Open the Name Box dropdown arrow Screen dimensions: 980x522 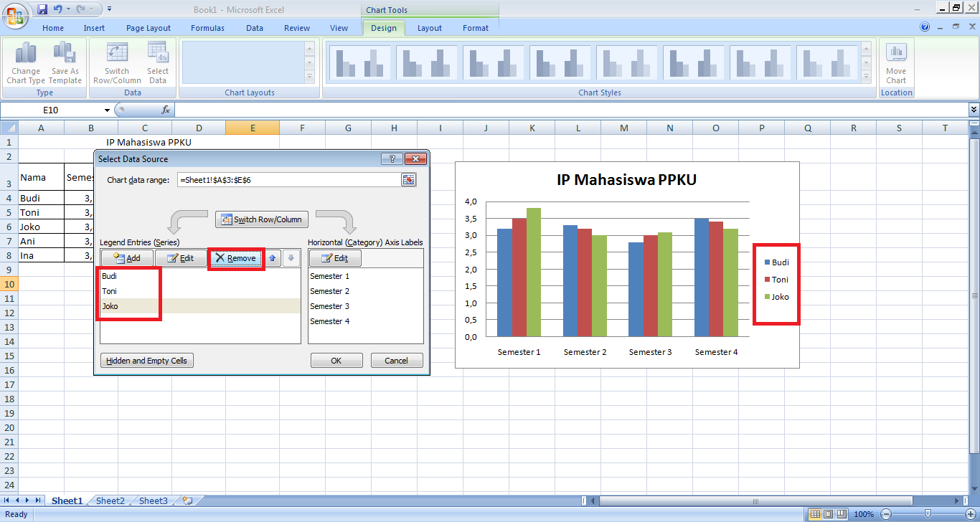pyautogui.click(x=108, y=110)
